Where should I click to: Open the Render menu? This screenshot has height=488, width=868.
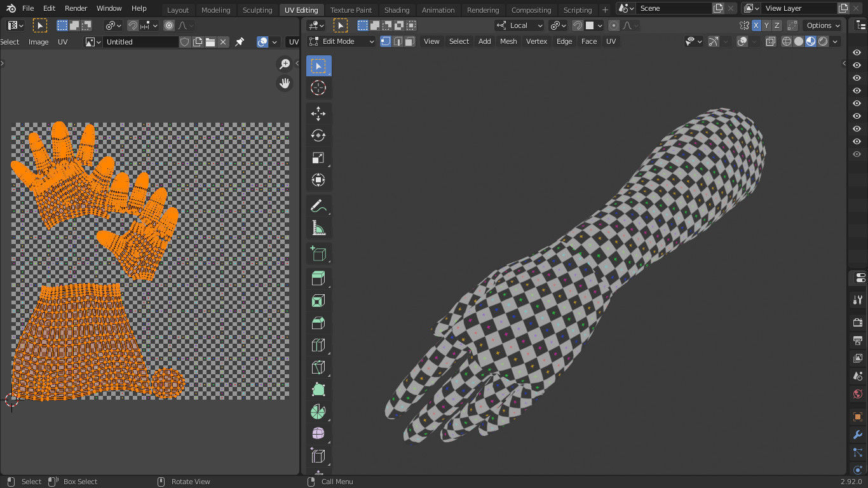point(76,8)
